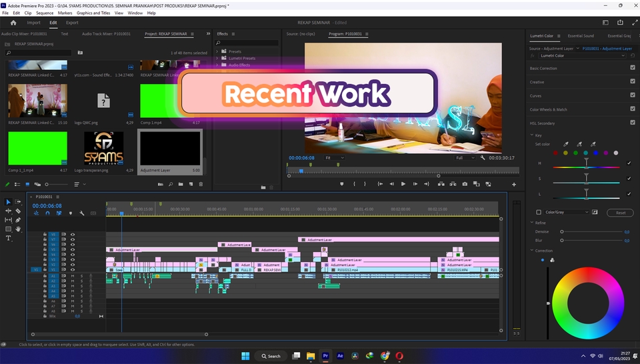Click the Extract button in Program monitor
Screen dimensions: 640x364
(453, 184)
